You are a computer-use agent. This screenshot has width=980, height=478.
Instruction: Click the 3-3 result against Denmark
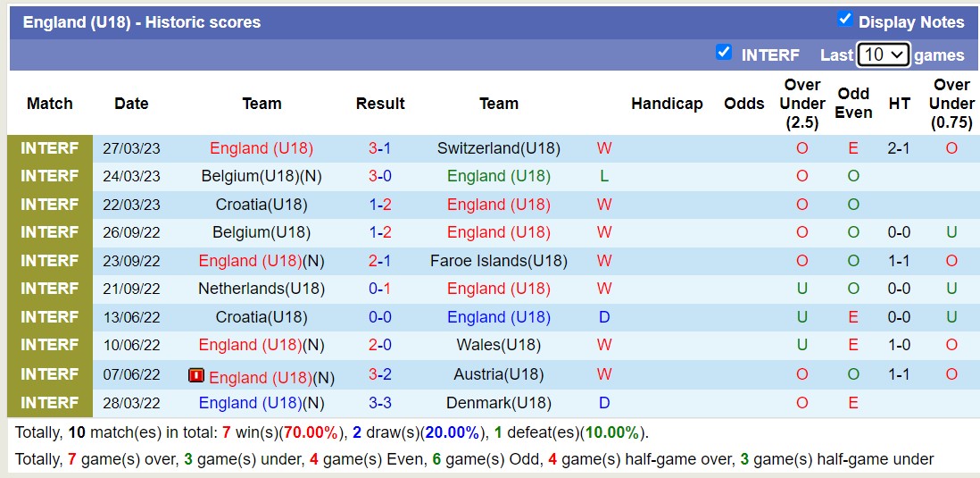point(380,403)
